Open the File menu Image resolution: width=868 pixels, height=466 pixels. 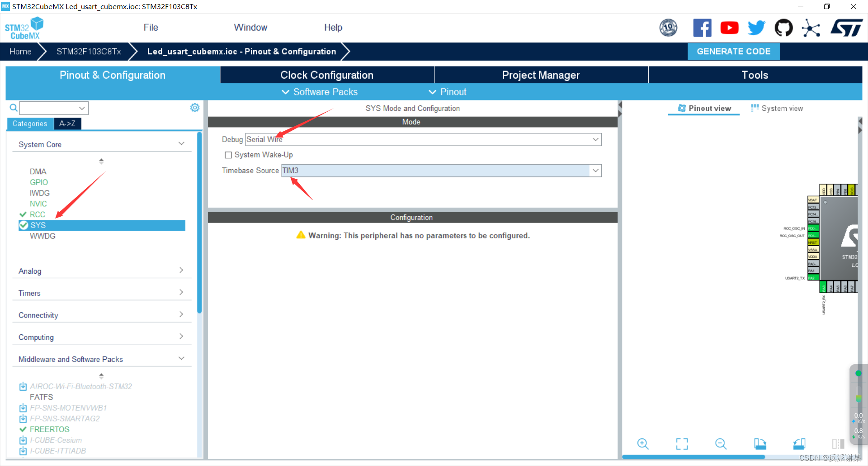pyautogui.click(x=151, y=28)
